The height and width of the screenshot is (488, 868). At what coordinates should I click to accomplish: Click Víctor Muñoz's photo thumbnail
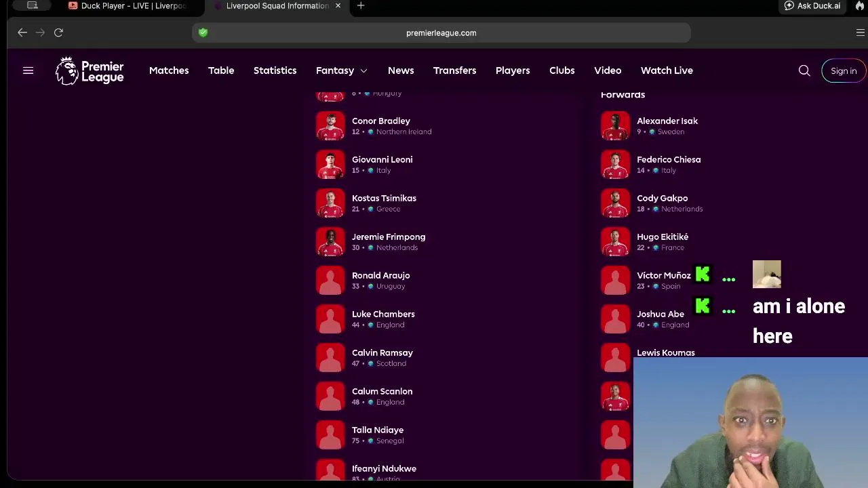[615, 280]
